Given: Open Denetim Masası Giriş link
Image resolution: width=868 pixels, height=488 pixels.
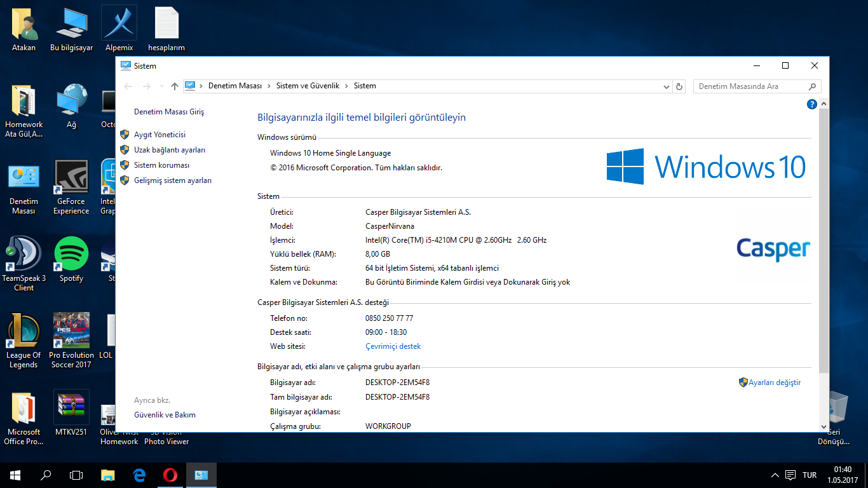Looking at the screenshot, I should tap(169, 112).
